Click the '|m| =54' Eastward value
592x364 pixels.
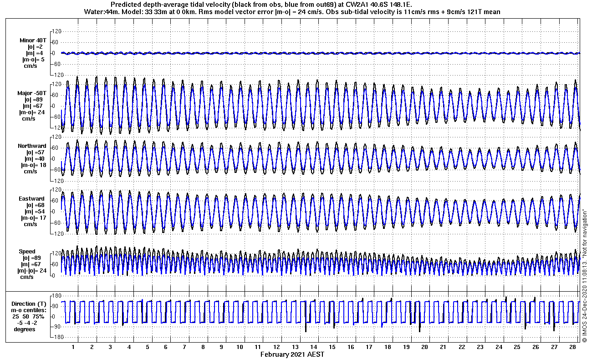[x=35, y=212]
